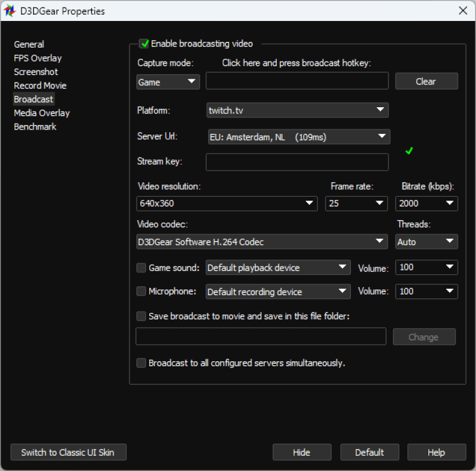The height and width of the screenshot is (471, 476).
Task: Open the FPS Overlay settings page
Action: (37, 58)
